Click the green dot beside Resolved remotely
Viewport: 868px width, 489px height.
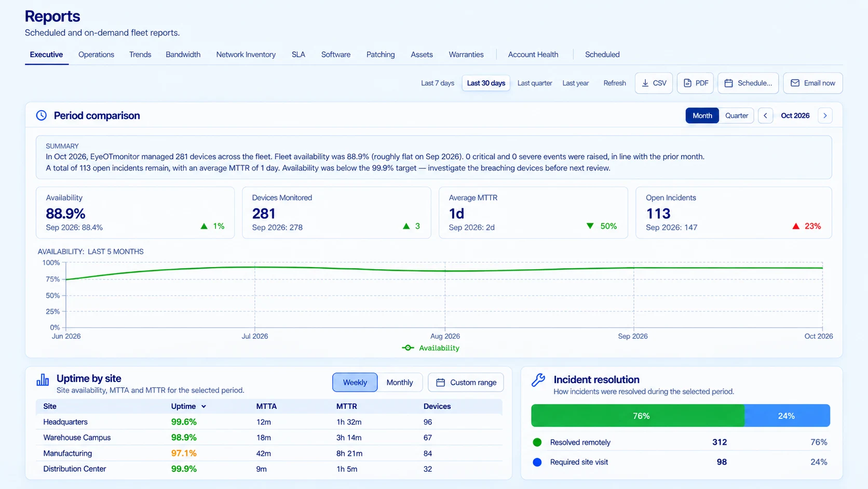537,442
